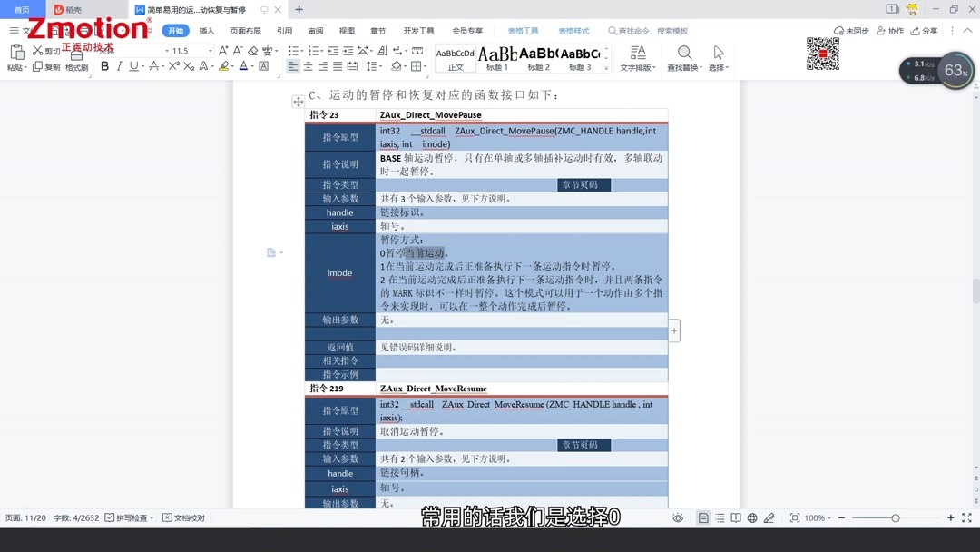980x552 pixels.
Task: Toggle italic formatting
Action: click(x=119, y=65)
